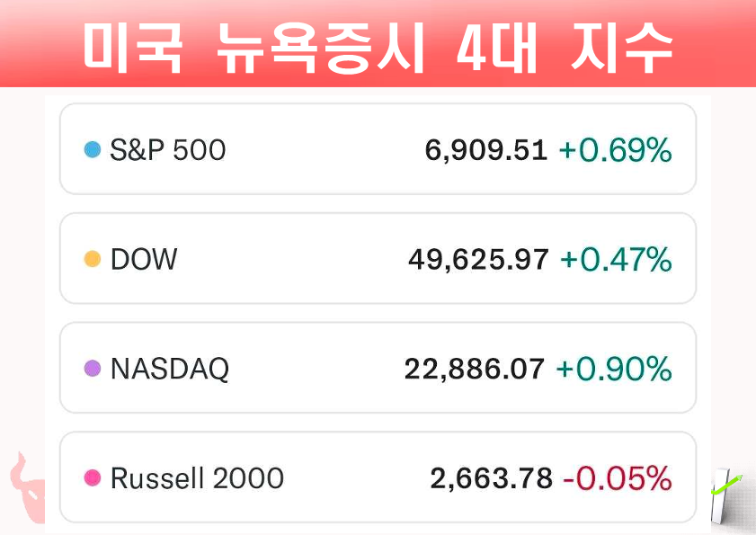The width and height of the screenshot is (756, 535).
Task: Click the red header title banner
Action: tap(378, 45)
